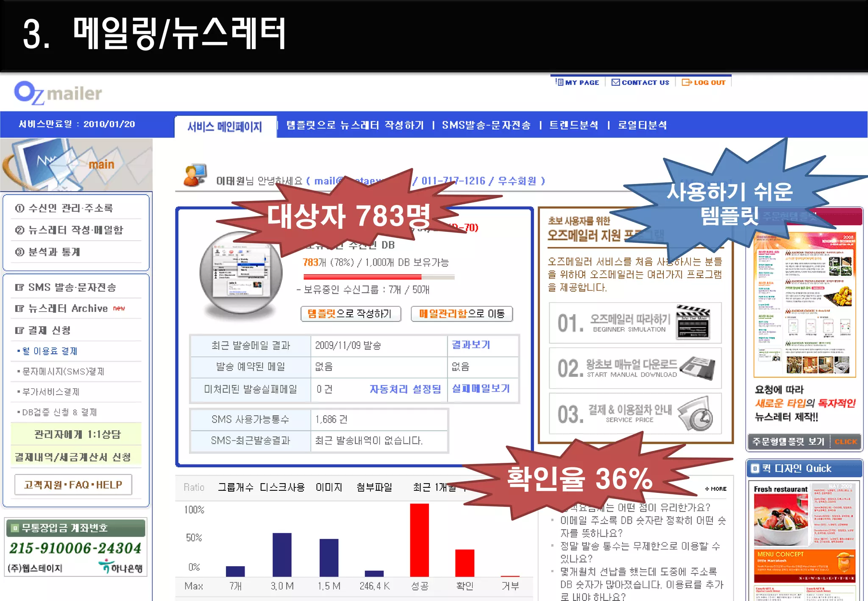Click 템플릿으로 작성하기 button
868x601 pixels.
(x=351, y=314)
